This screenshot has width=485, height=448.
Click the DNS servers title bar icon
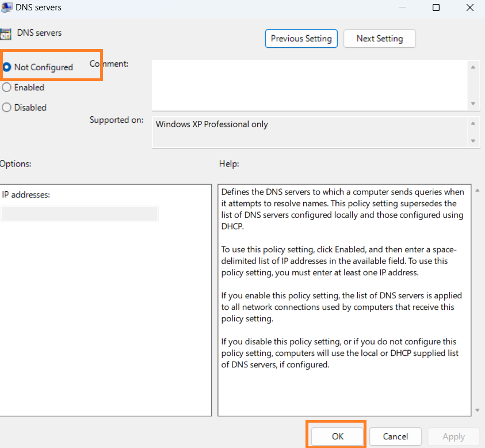pos(5,7)
